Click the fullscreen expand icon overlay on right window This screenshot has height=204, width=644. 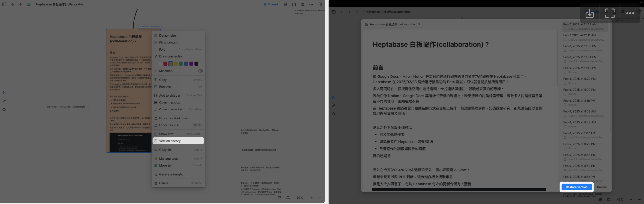point(610,13)
